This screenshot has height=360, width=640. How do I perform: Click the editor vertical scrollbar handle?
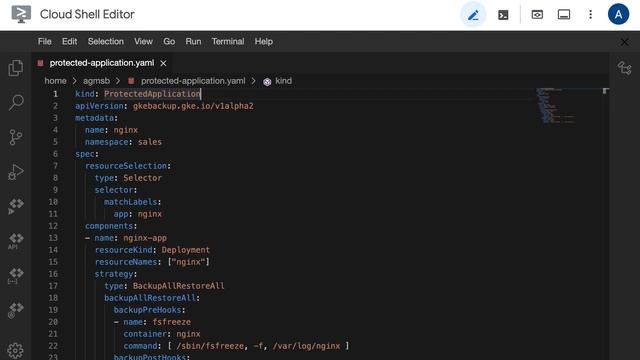coord(606,91)
